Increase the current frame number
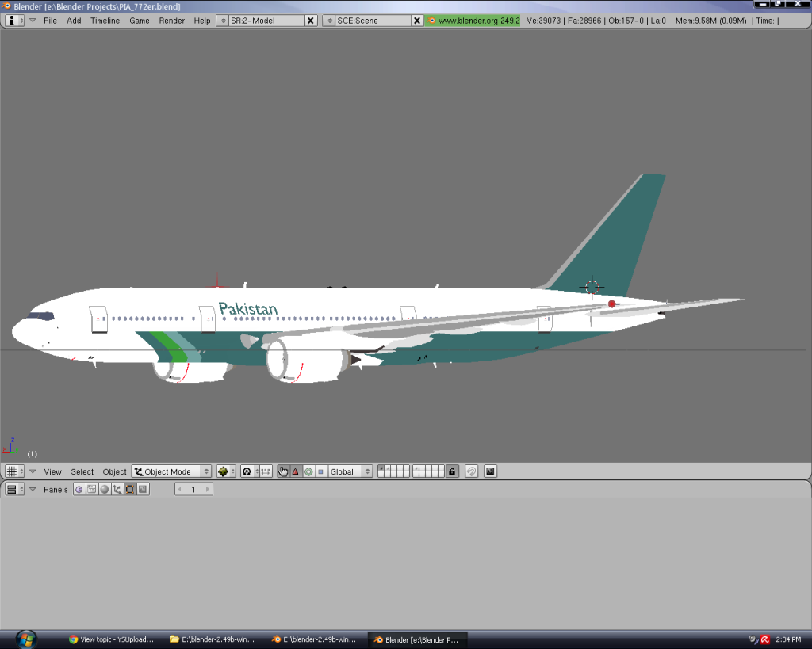This screenshot has width=812, height=649. pyautogui.click(x=208, y=489)
